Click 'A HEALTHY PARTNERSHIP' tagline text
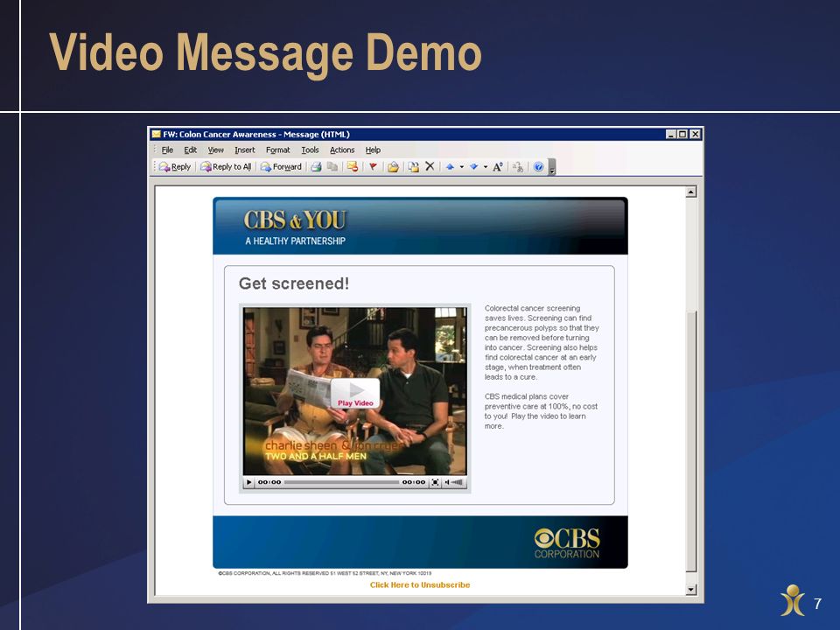 tap(295, 241)
